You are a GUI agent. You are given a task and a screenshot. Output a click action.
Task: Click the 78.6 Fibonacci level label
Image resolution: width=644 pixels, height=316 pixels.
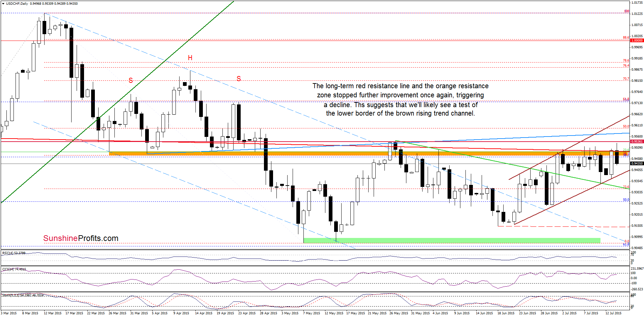(626, 60)
